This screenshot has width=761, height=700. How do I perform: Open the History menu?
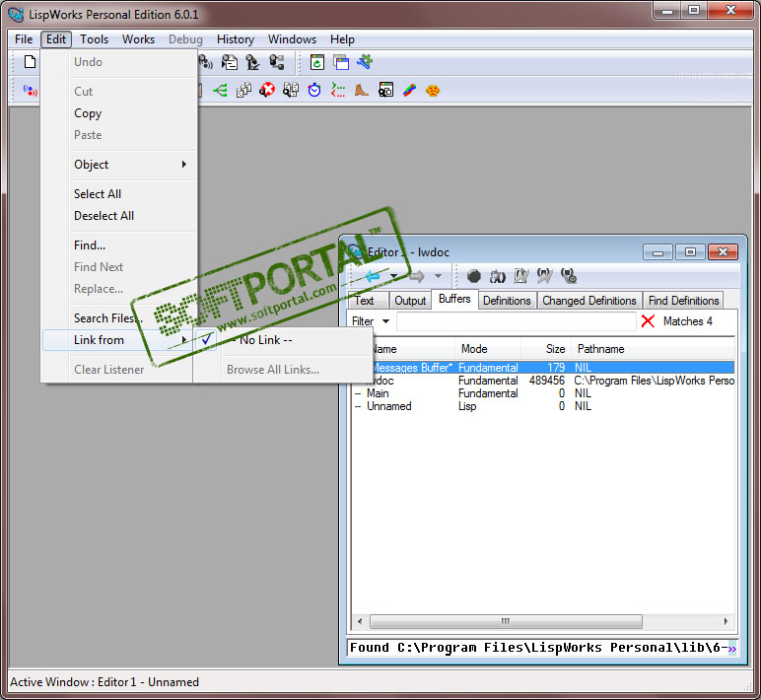click(x=236, y=39)
